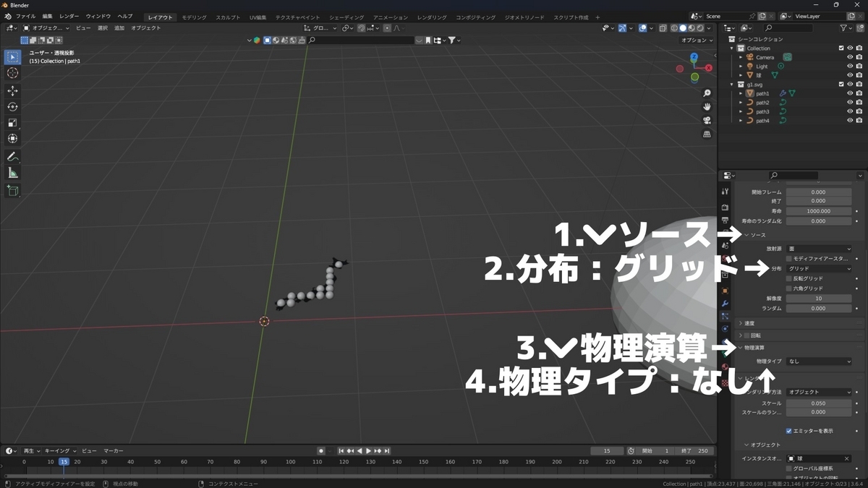Image resolution: width=868 pixels, height=488 pixels.
Task: Open the Modifier properties tab (wrench icon)
Action: 724,301
